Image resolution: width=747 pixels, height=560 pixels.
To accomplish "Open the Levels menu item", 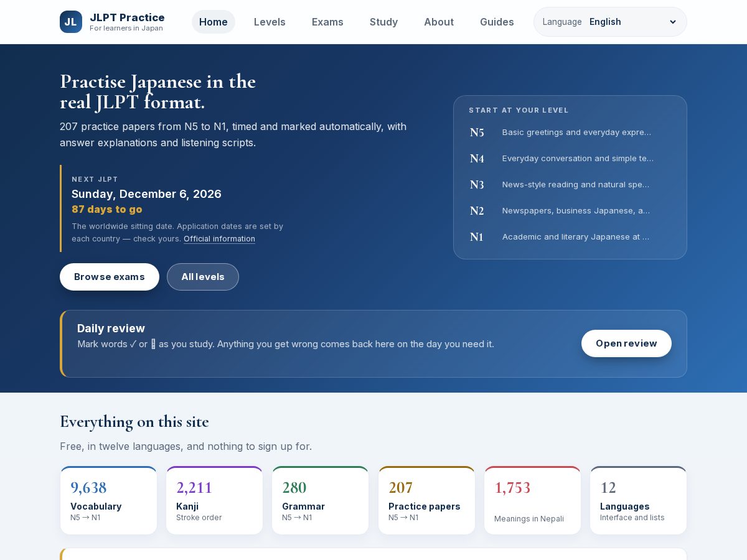I will pos(270,22).
